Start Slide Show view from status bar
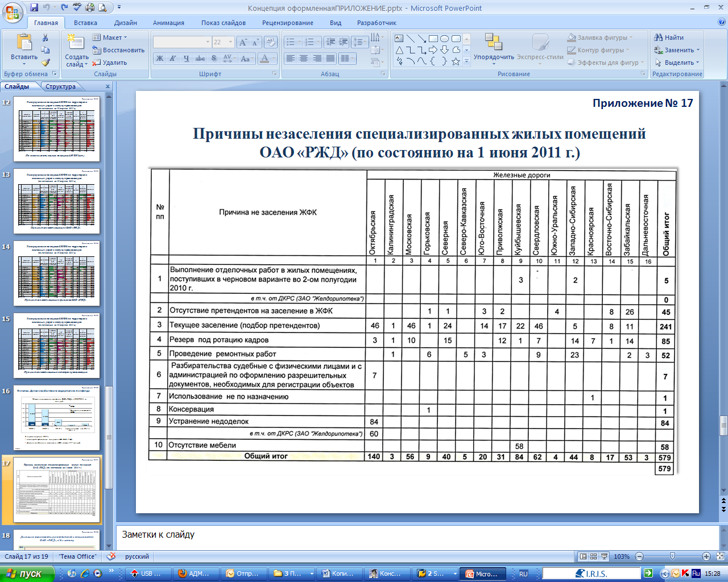 (605, 556)
